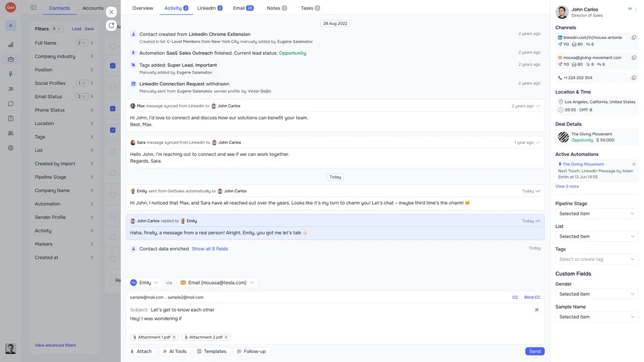Copy the LinkedIn profile URL
This screenshot has width=644, height=362.
634,37
